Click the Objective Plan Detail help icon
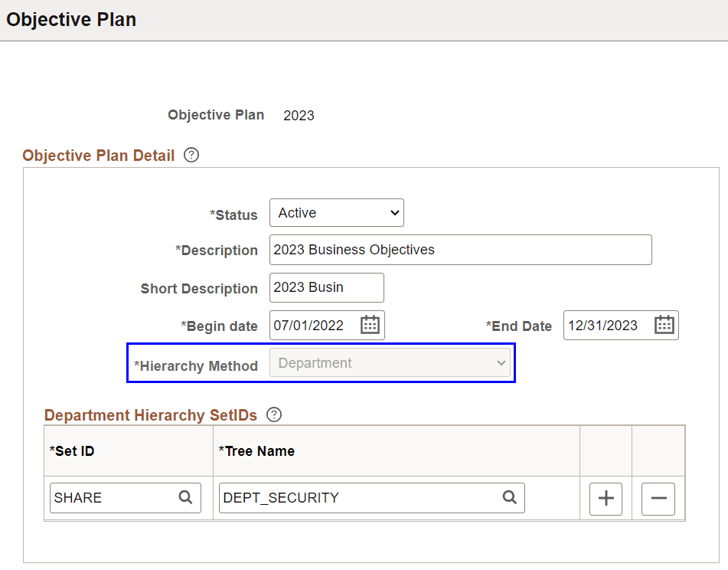Screen dimensions: 728x570 tap(190, 155)
